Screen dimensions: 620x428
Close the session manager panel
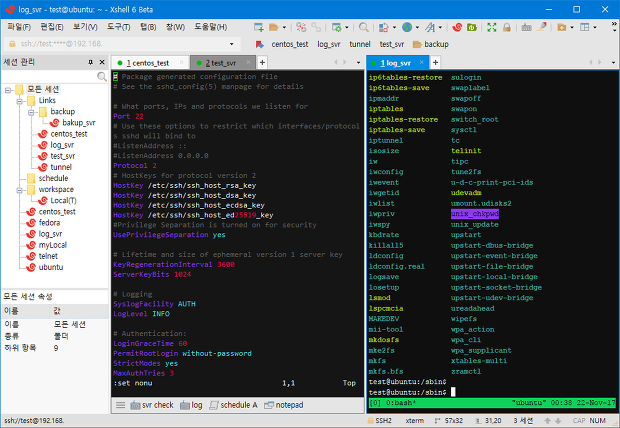pyautogui.click(x=102, y=62)
